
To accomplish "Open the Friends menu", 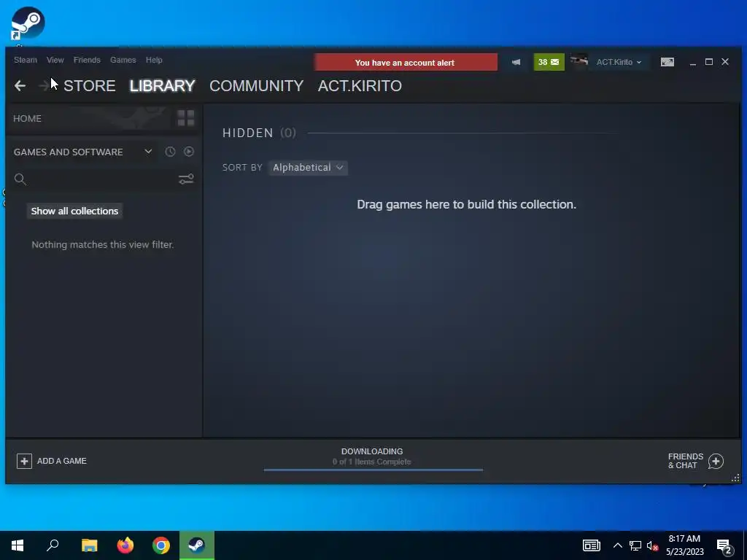I will point(87,60).
